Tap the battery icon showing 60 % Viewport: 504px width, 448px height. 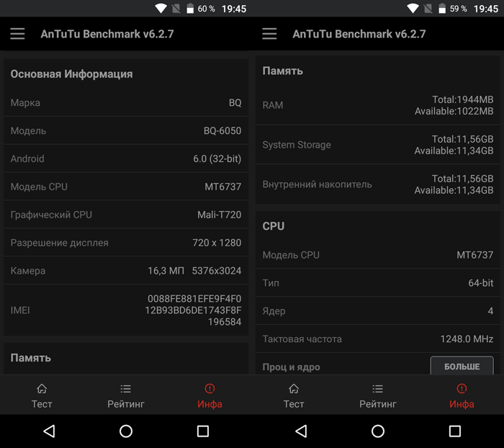pyautogui.click(x=190, y=9)
